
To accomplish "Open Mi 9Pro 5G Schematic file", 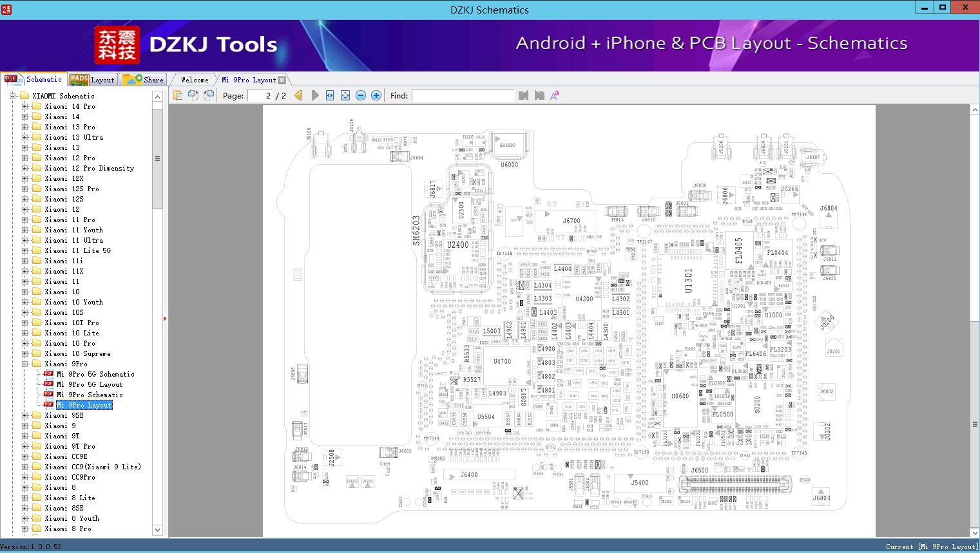I will 95,374.
